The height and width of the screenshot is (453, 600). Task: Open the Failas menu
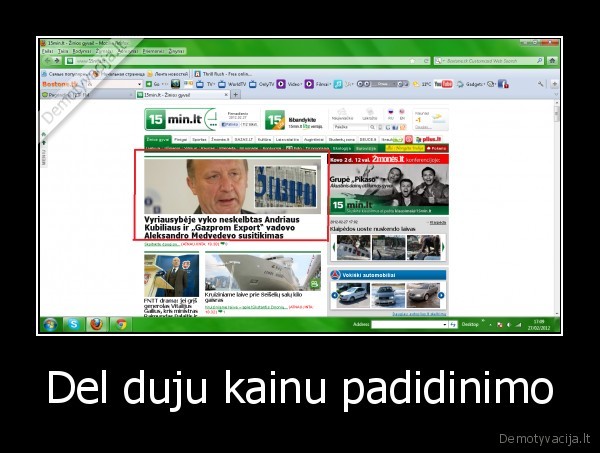[x=47, y=51]
